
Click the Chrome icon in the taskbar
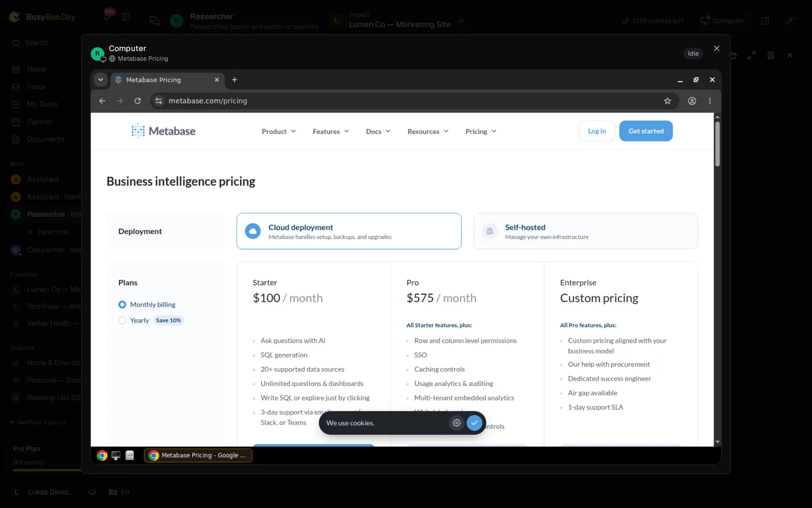pos(102,455)
